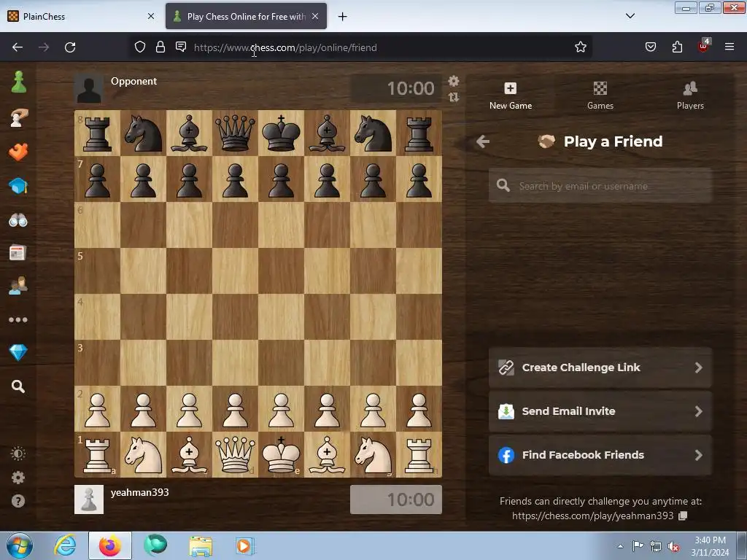Close the Play Chess Online tab

coord(315,16)
